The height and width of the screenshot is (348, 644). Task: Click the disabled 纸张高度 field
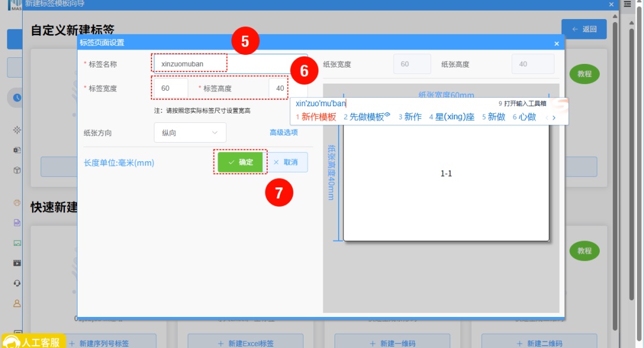(x=532, y=64)
